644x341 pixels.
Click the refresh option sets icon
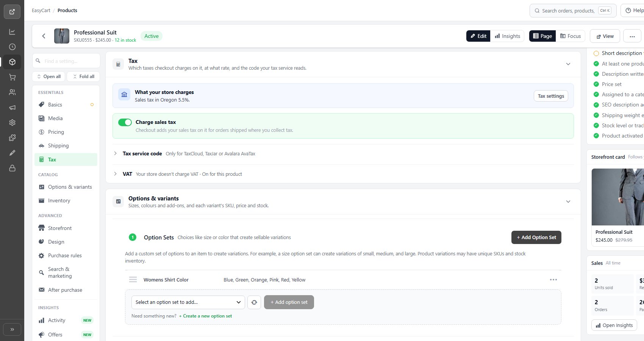pyautogui.click(x=254, y=302)
